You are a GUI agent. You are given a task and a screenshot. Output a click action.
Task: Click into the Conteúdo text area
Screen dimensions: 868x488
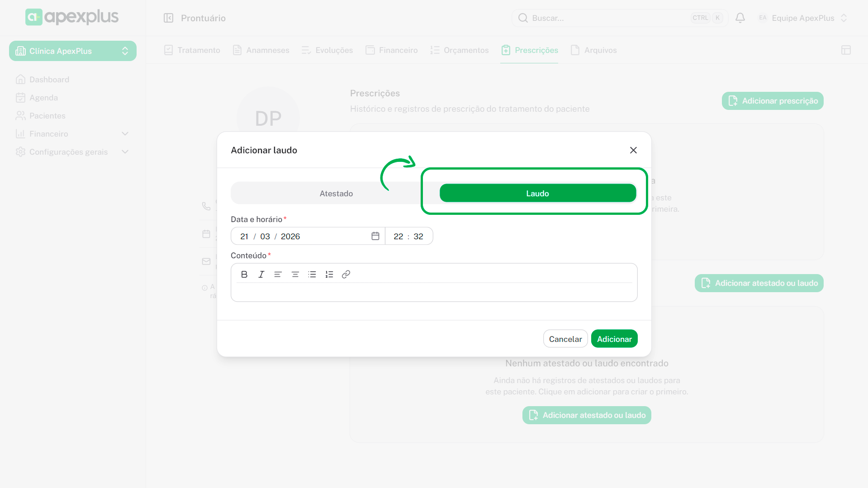pyautogui.click(x=433, y=292)
